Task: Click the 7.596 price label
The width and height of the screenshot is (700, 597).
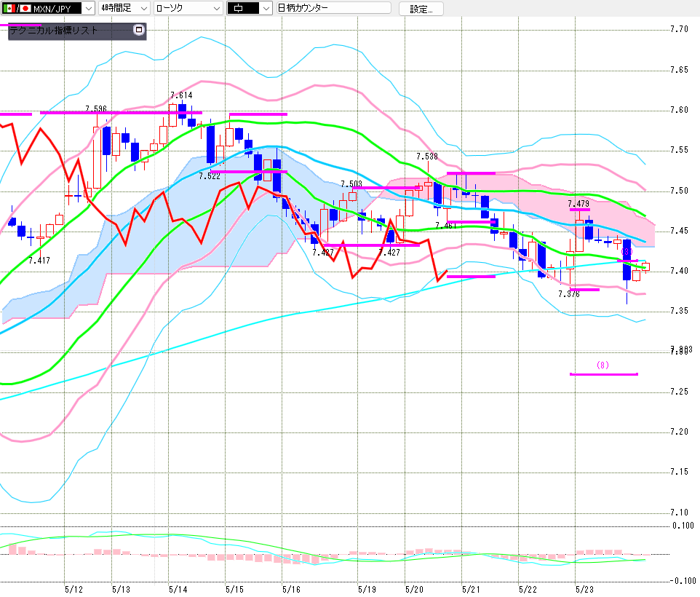Action: (x=96, y=108)
